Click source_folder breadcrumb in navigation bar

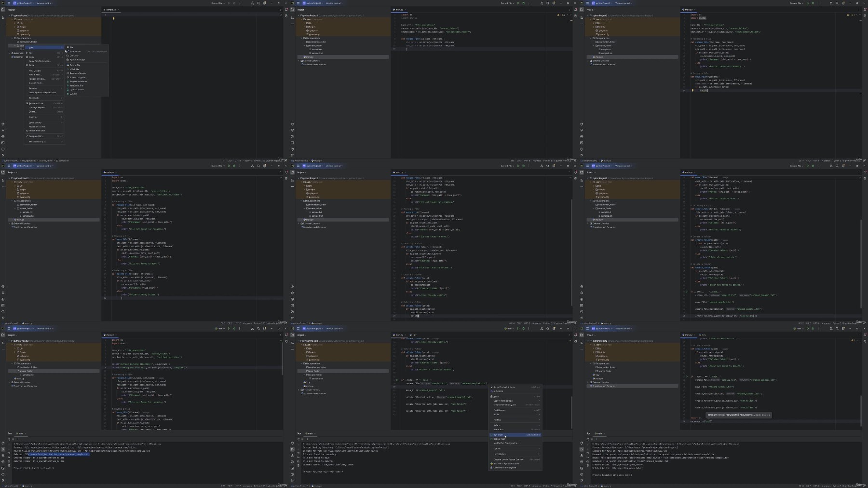point(47,161)
